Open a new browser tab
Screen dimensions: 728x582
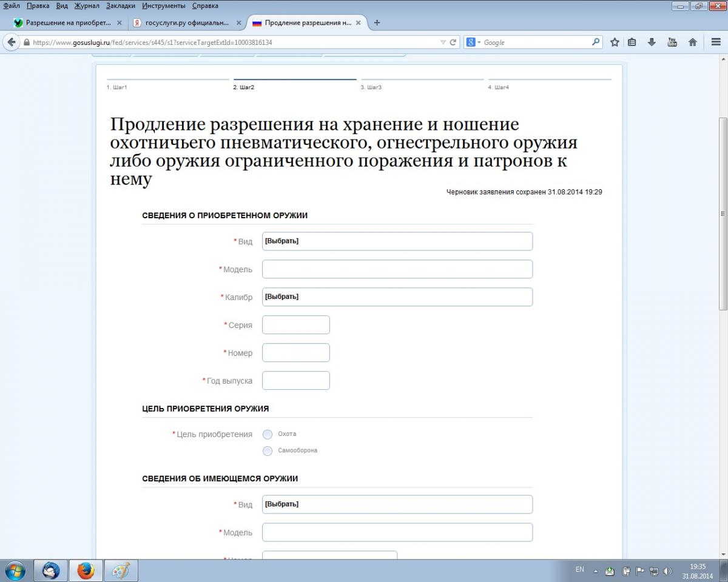pyautogui.click(x=377, y=23)
